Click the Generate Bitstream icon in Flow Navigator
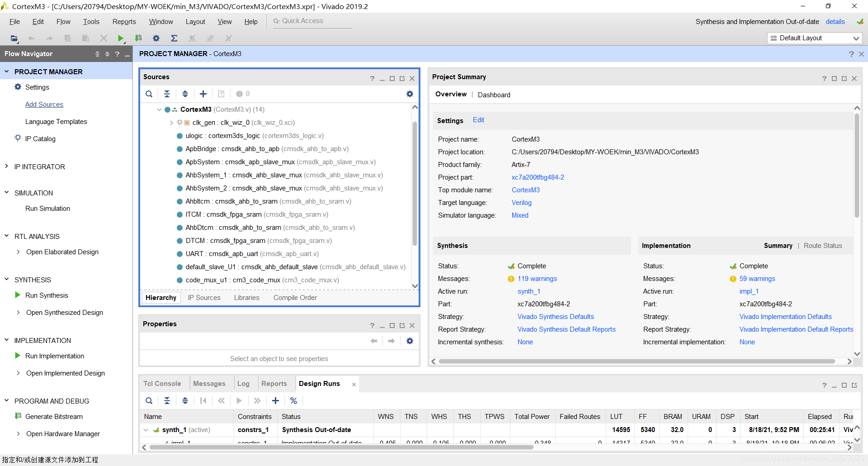This screenshot has width=868, height=466. click(18, 416)
